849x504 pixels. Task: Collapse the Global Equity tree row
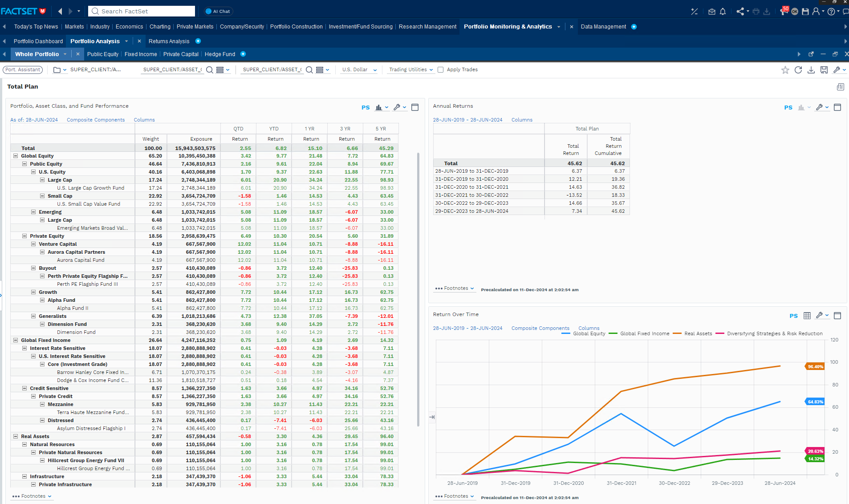(16, 156)
